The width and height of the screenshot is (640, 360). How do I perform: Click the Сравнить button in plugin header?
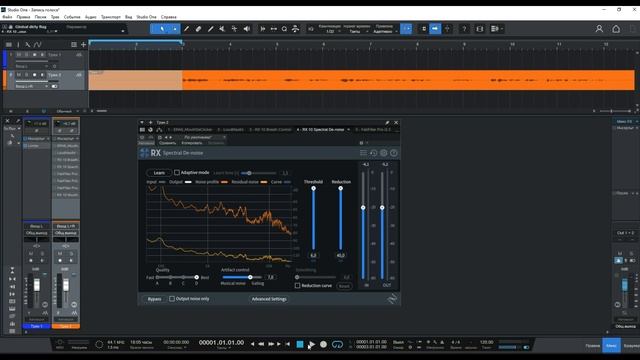[167, 143]
